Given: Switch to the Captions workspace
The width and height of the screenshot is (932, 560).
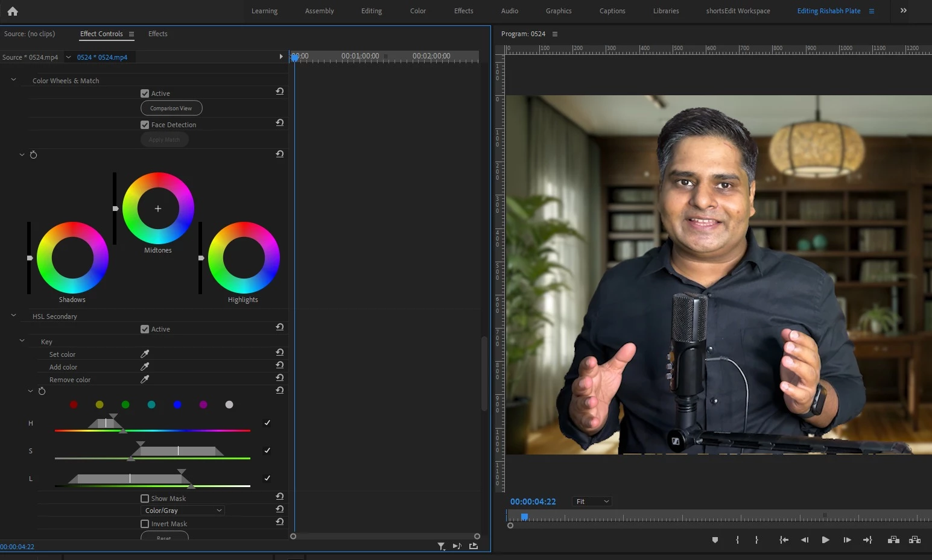Looking at the screenshot, I should click(x=612, y=11).
